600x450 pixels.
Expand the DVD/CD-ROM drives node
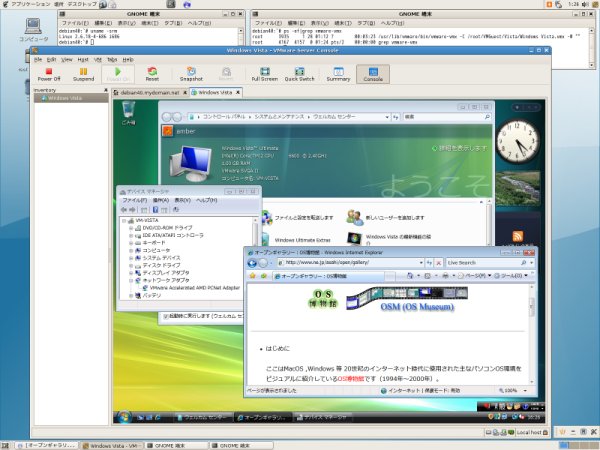coord(131,228)
